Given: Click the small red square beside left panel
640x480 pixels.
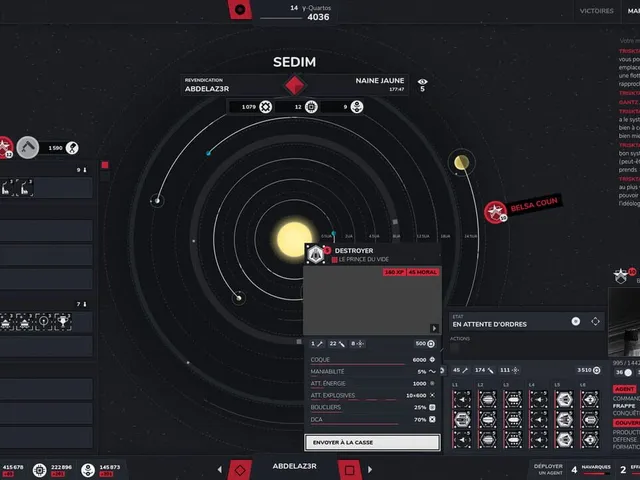Looking at the screenshot, I should pos(105,165).
